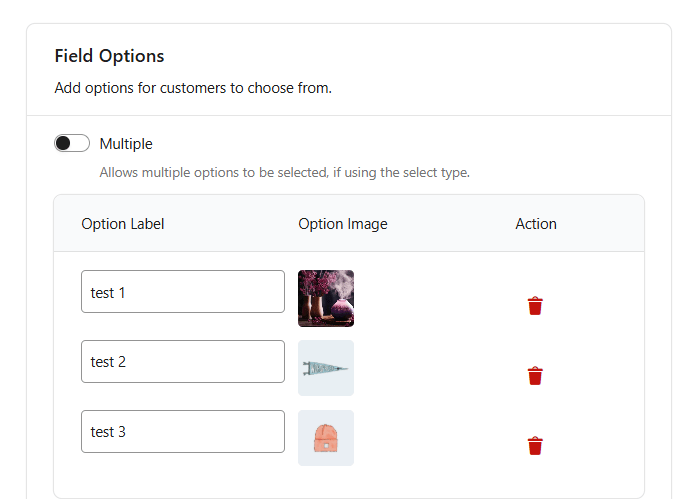Select the pink beanie image thumbnail

(326, 438)
